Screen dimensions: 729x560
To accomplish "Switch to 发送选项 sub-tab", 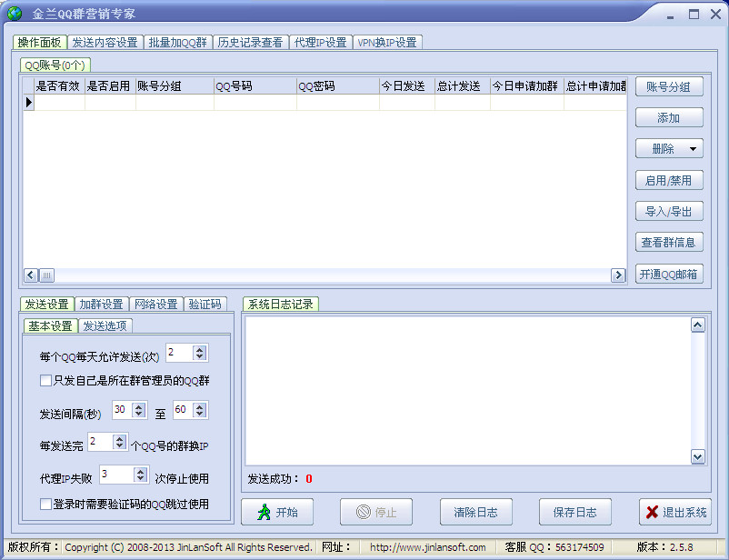I will [105, 326].
